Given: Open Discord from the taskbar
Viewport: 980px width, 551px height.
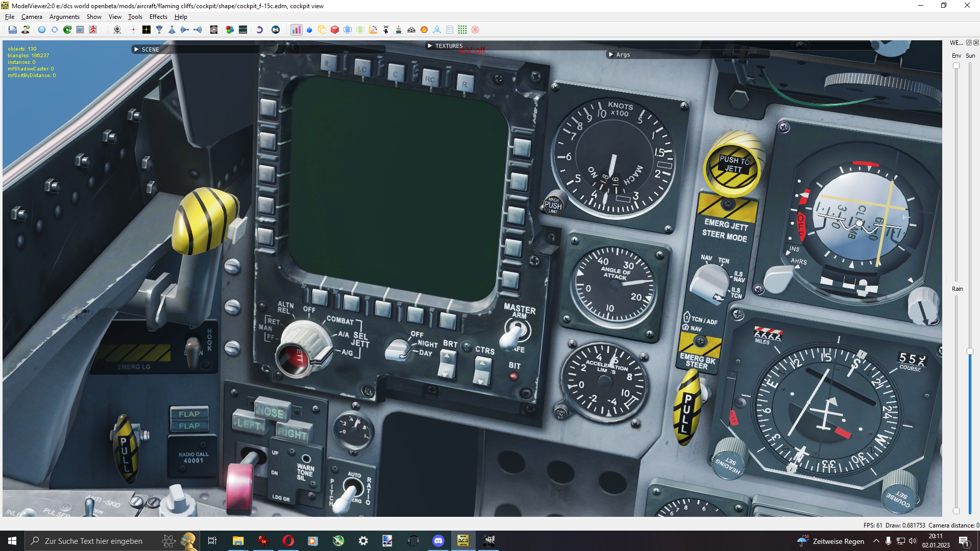Looking at the screenshot, I should point(438,541).
